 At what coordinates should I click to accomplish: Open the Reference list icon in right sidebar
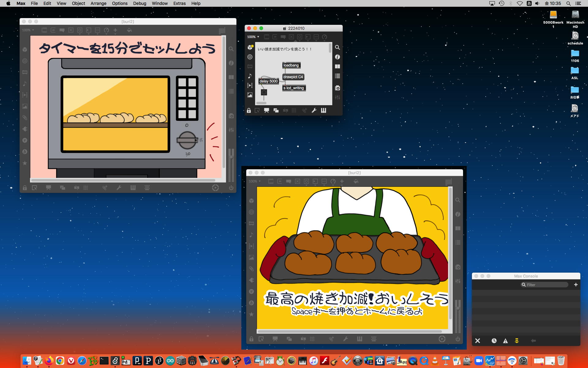[337, 76]
